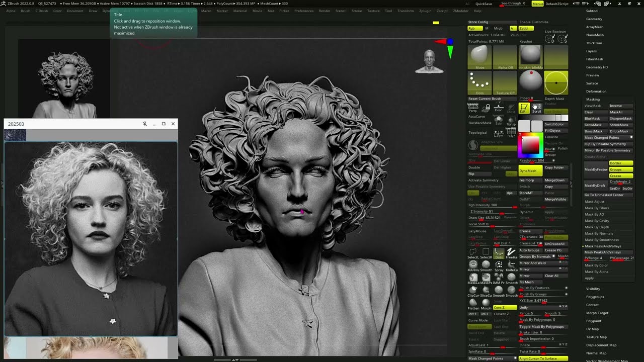Toggle Cont Z option

[505, 308]
